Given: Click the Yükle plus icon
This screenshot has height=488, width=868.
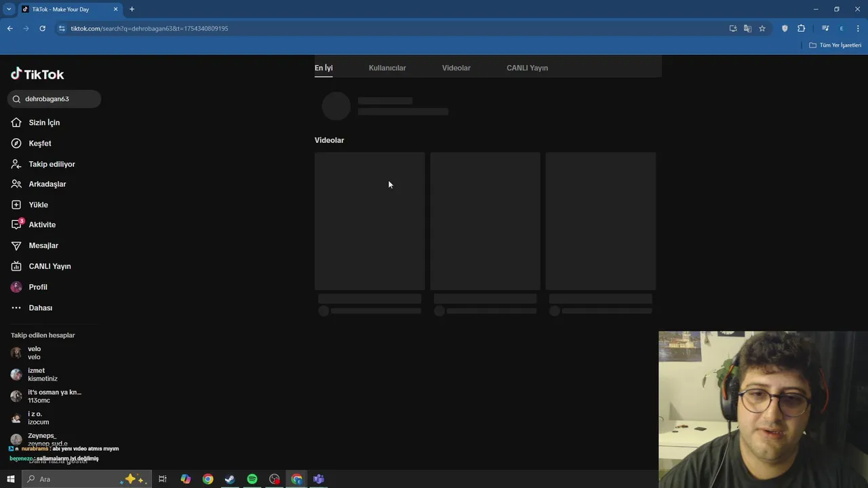Looking at the screenshot, I should pyautogui.click(x=16, y=205).
